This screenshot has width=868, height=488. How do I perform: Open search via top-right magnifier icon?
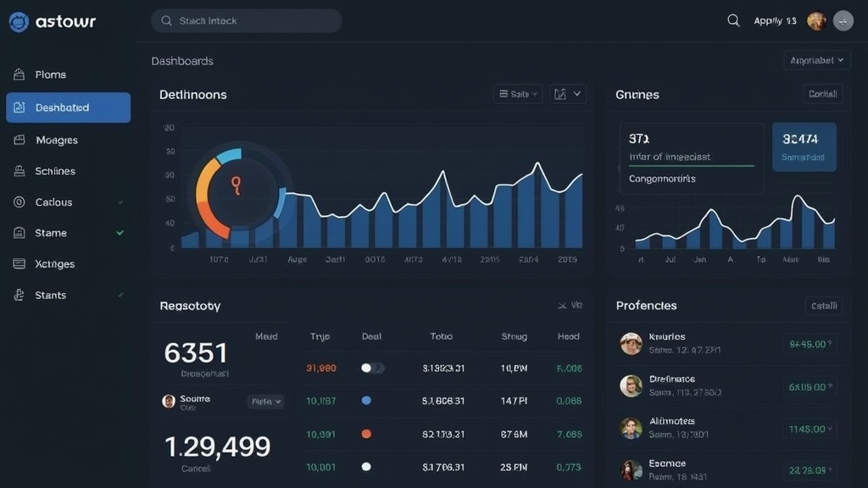click(x=733, y=21)
